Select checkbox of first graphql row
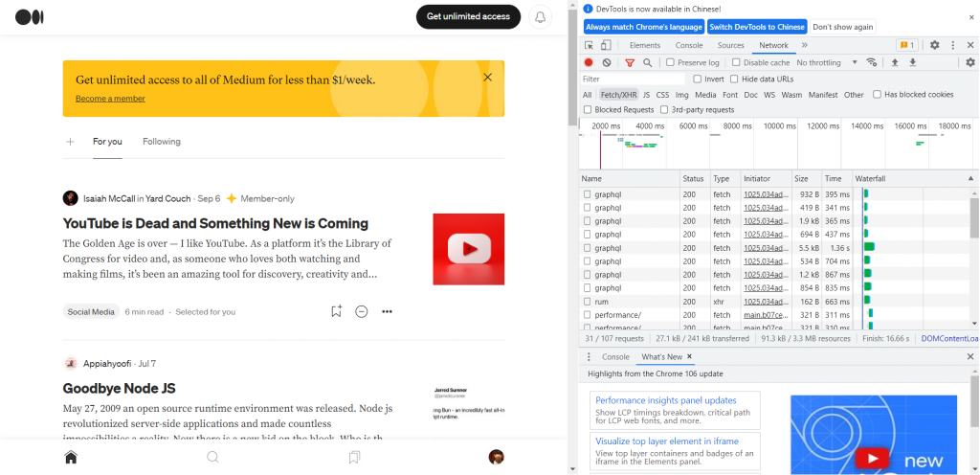 click(588, 194)
